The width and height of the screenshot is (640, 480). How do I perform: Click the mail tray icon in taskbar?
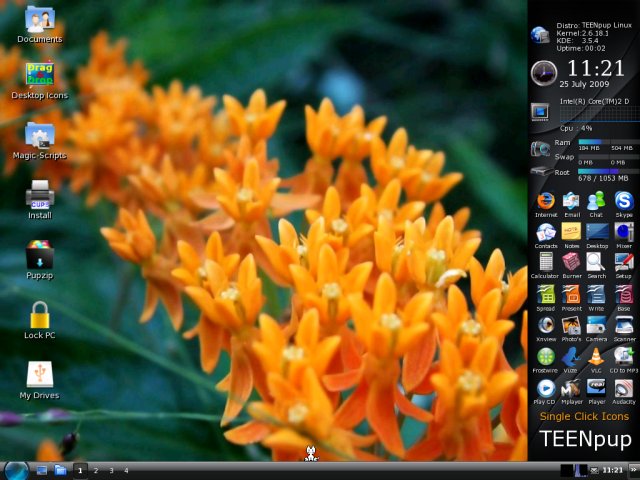[594, 471]
